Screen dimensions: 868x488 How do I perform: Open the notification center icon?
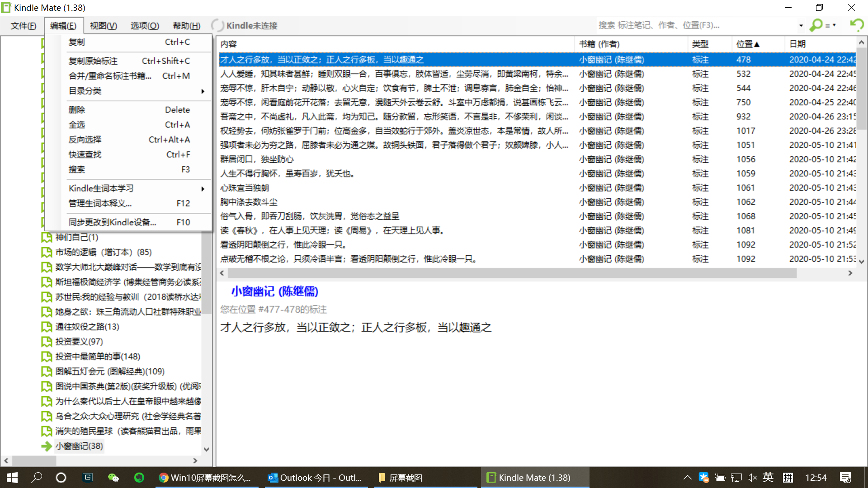[x=845, y=478]
